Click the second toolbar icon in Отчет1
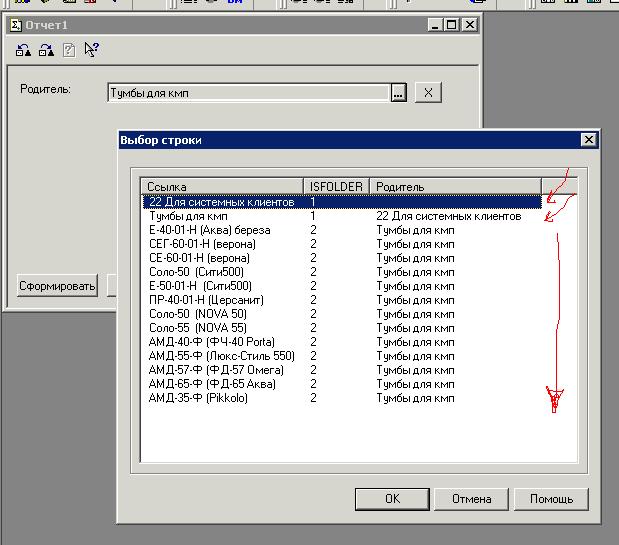Image resolution: width=619 pixels, height=545 pixels. pyautogui.click(x=46, y=49)
